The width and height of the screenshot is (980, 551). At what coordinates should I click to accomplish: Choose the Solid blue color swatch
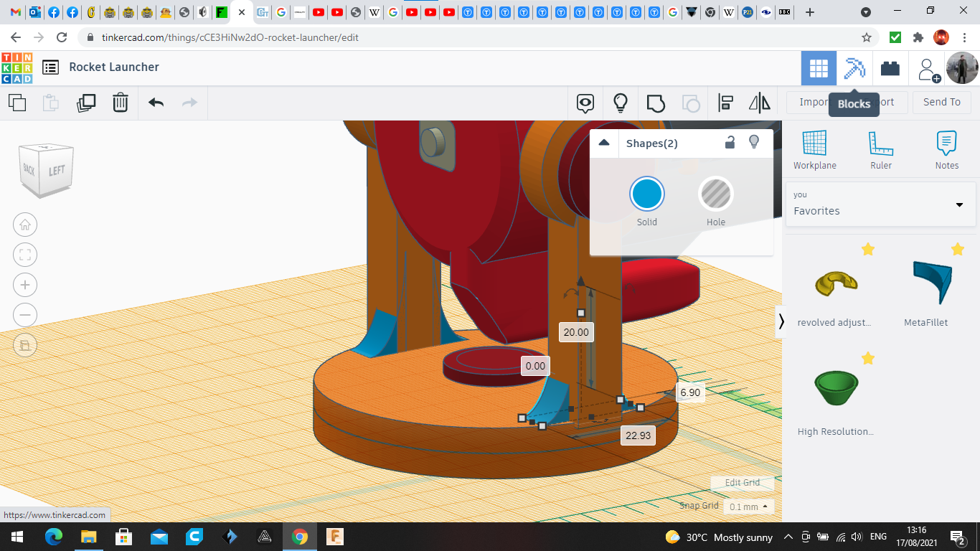tap(646, 194)
